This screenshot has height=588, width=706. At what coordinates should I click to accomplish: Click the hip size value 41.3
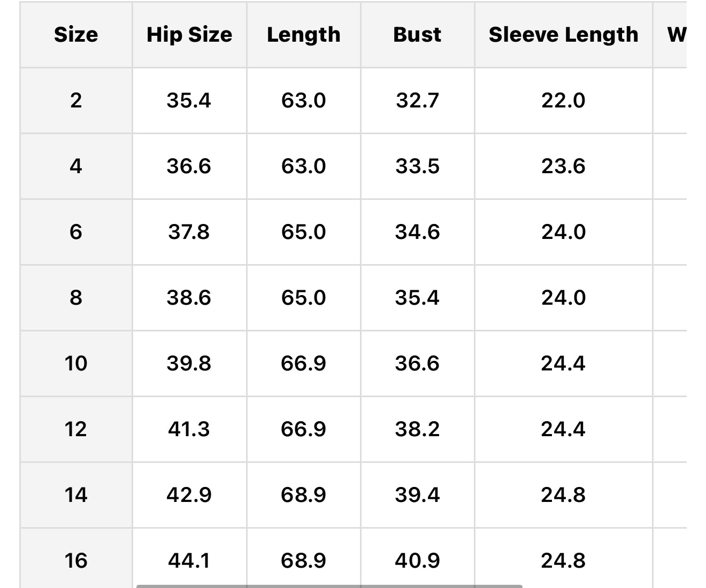189,429
